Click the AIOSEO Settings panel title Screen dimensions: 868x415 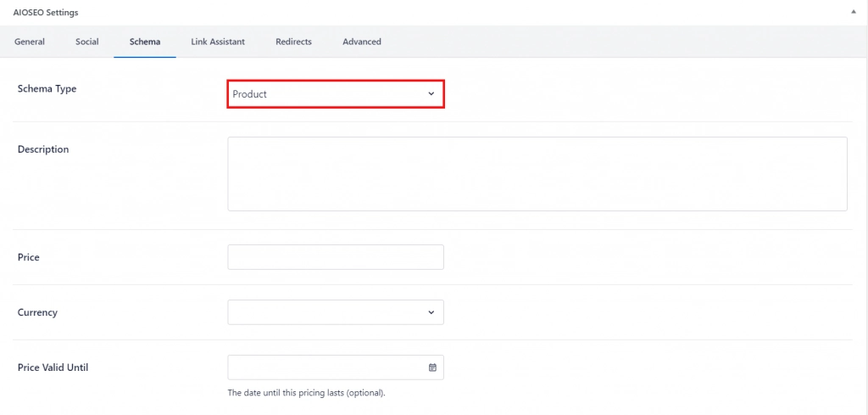coord(46,12)
